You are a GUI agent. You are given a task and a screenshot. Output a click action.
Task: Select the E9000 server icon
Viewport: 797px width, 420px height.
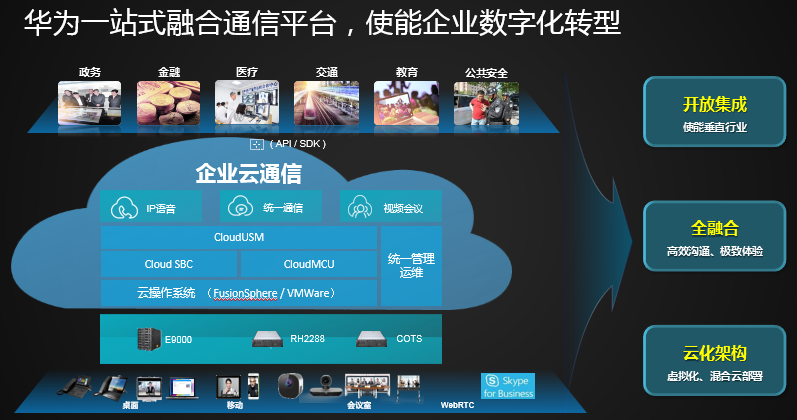pos(148,339)
